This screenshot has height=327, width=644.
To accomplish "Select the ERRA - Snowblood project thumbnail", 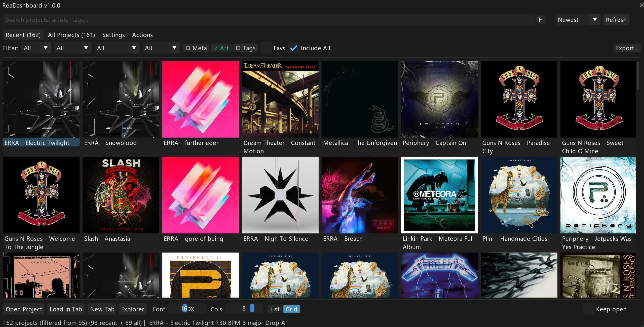I will pyautogui.click(x=121, y=99).
